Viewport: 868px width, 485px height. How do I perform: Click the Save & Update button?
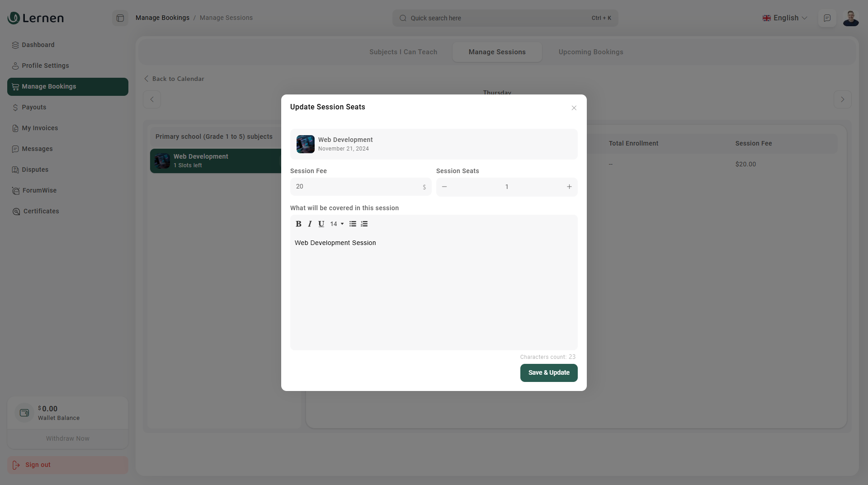pyautogui.click(x=548, y=372)
